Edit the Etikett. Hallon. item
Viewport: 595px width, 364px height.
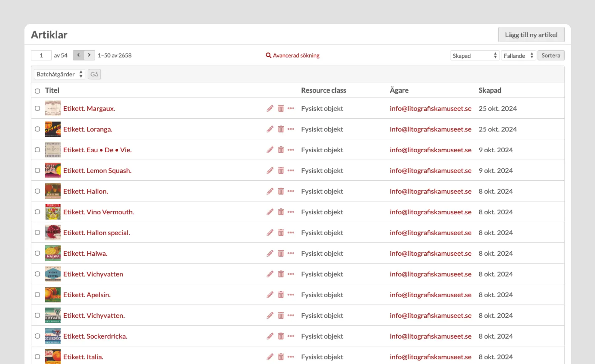coord(270,191)
